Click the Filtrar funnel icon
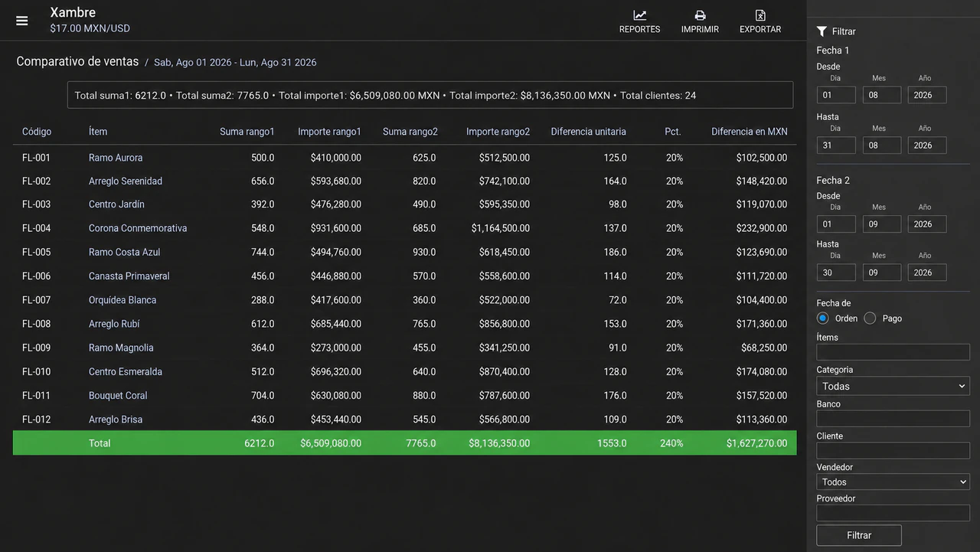 point(822,31)
